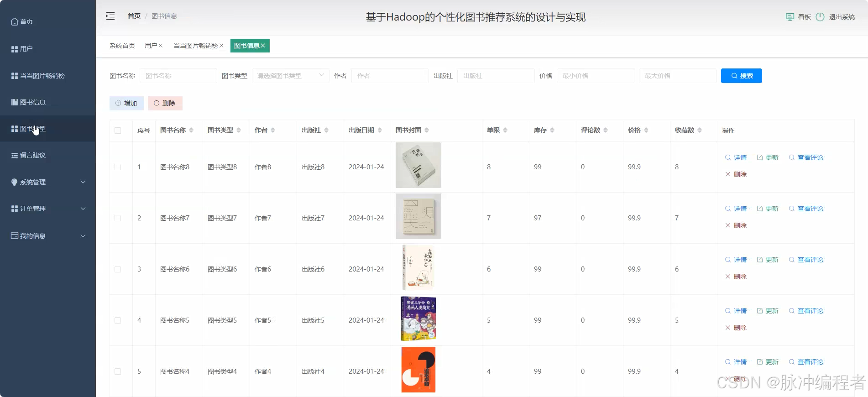Check the row 4 图书名称5 checkbox
The width and height of the screenshot is (868, 397).
click(118, 320)
